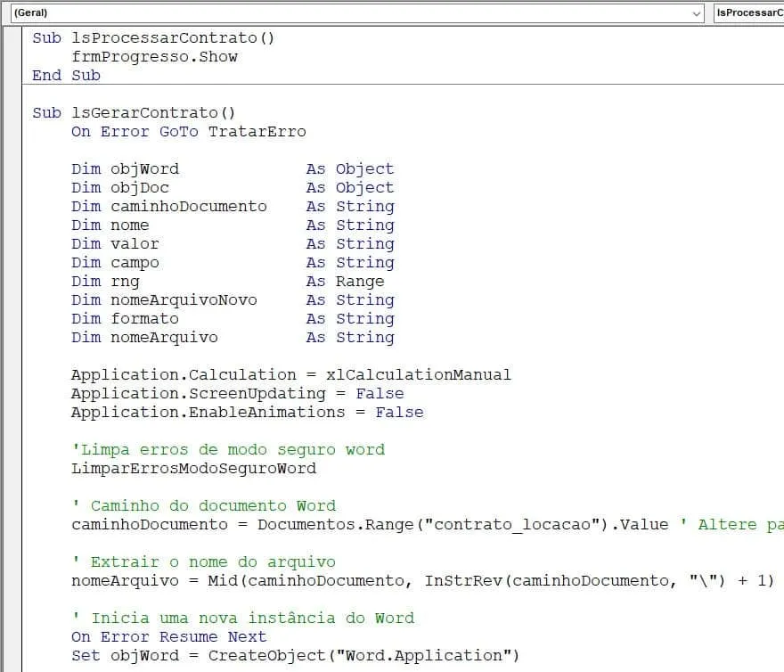784x672 pixels.
Task: Click the 'On Error Resume Next' line
Action: [169, 637]
